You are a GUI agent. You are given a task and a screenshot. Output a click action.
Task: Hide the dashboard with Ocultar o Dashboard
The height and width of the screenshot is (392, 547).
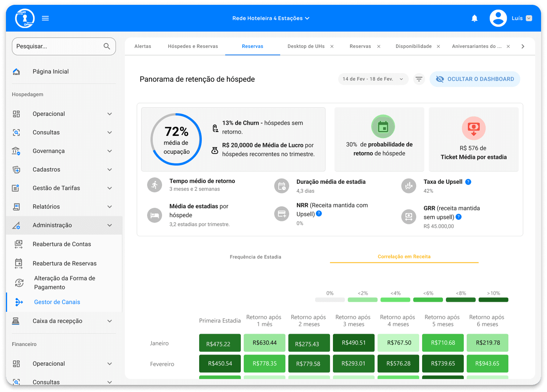tap(475, 79)
